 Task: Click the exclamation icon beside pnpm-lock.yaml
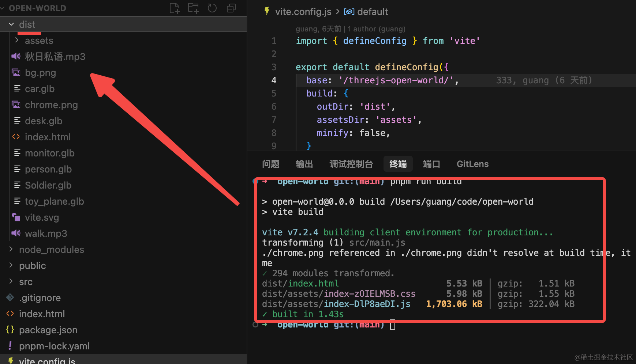tap(10, 346)
